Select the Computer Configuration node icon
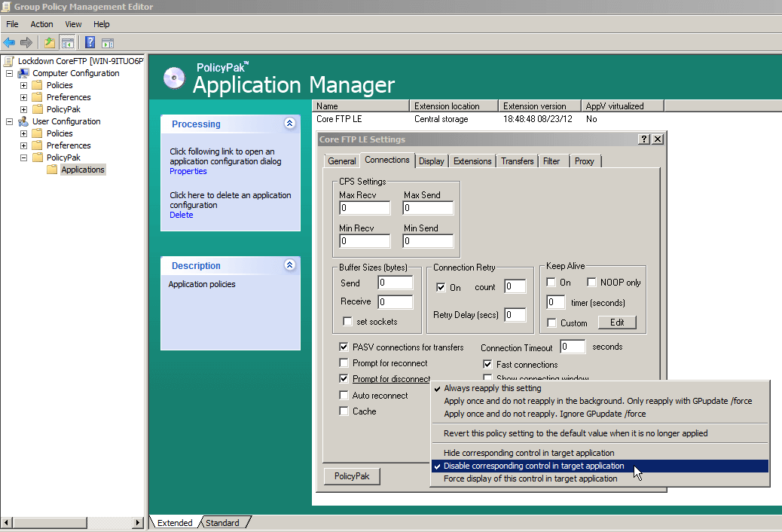 pos(23,73)
